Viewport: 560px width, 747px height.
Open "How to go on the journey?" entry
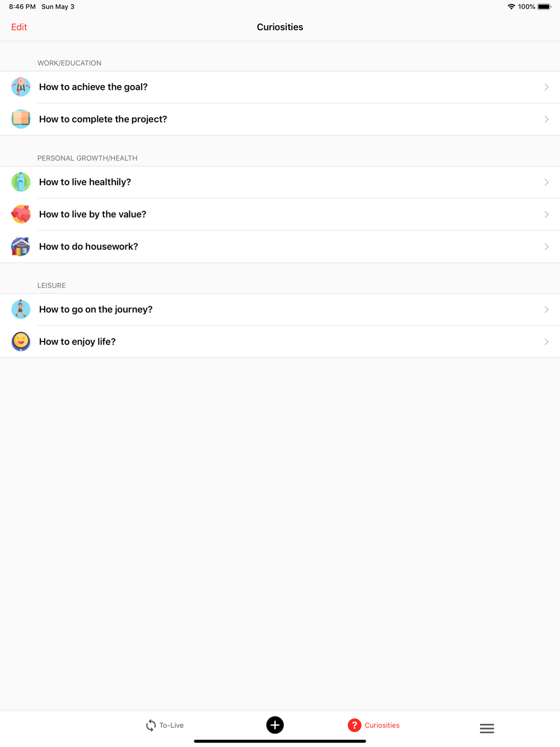96,309
